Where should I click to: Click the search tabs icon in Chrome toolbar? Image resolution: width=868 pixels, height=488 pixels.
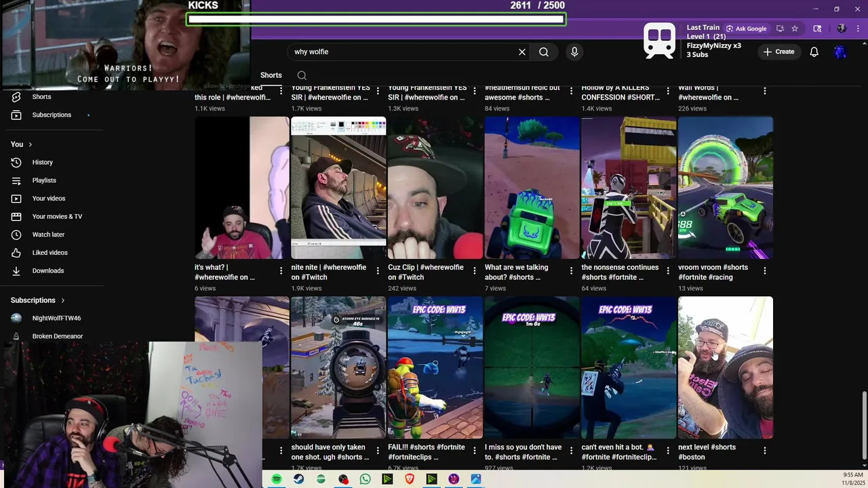(x=817, y=28)
